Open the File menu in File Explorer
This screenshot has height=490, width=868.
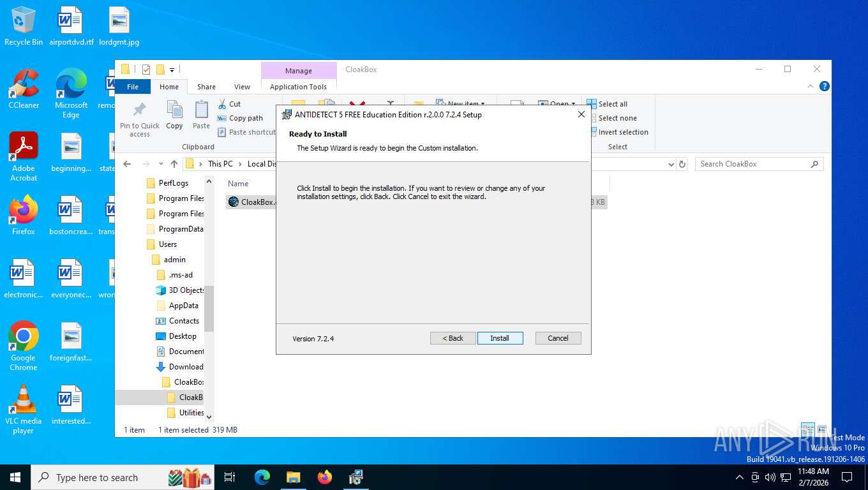point(133,87)
